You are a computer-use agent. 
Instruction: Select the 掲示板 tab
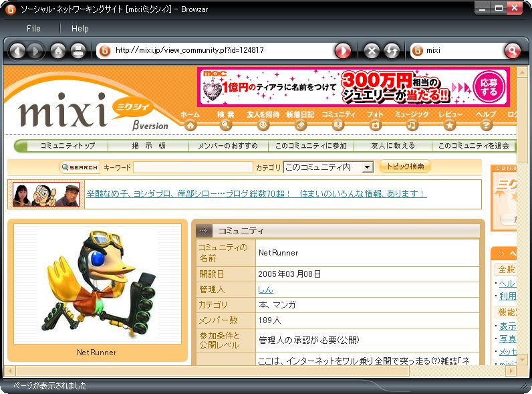click(x=148, y=146)
